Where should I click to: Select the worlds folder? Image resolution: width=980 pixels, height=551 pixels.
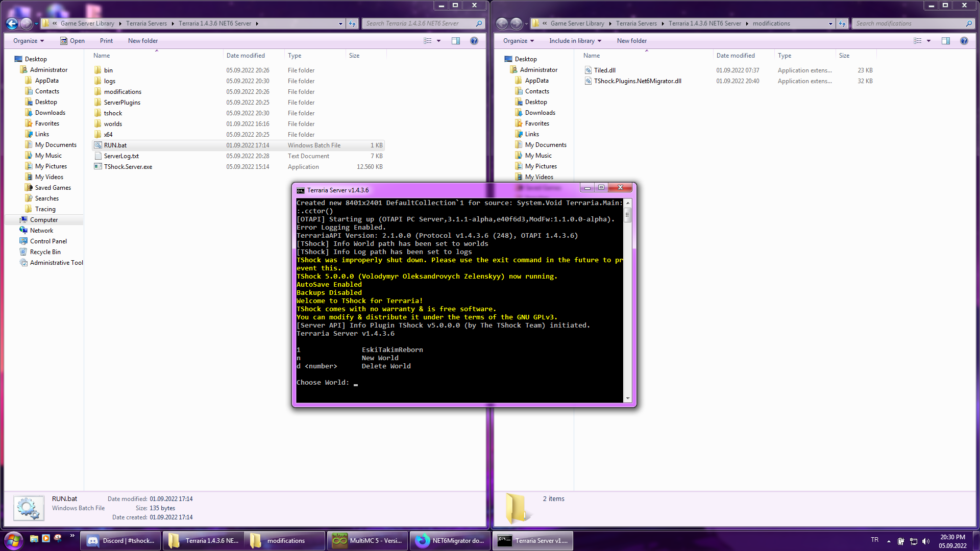(113, 124)
